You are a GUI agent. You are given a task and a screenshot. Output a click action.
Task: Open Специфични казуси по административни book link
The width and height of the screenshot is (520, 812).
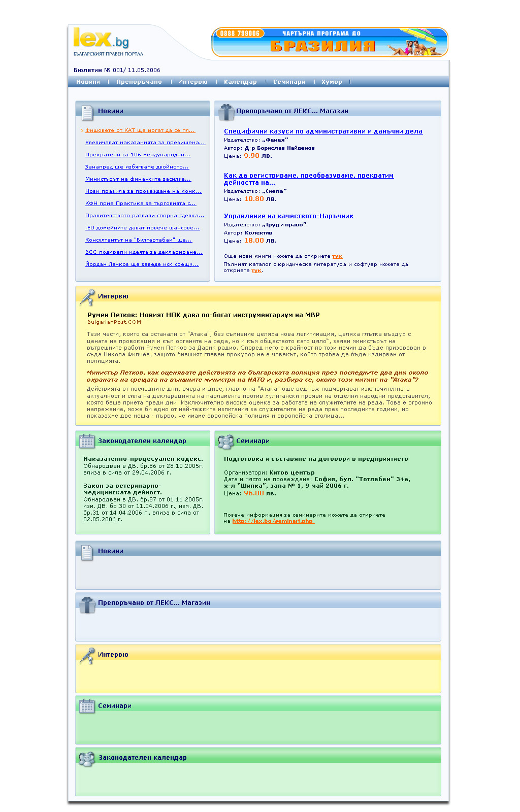323,131
